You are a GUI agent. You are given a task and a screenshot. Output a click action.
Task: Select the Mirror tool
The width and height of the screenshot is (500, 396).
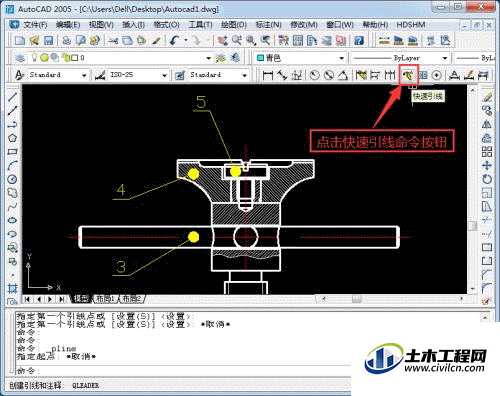click(x=487, y=124)
